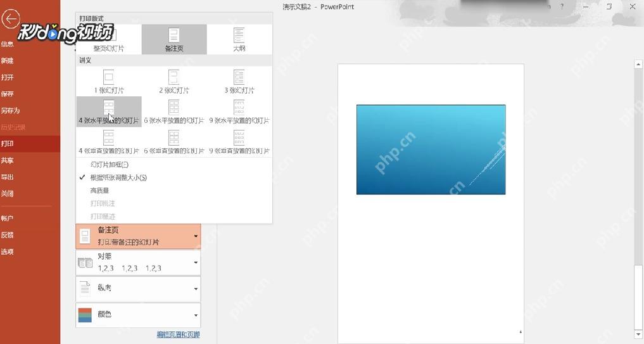Open the 信息 backstage tab

click(x=30, y=44)
